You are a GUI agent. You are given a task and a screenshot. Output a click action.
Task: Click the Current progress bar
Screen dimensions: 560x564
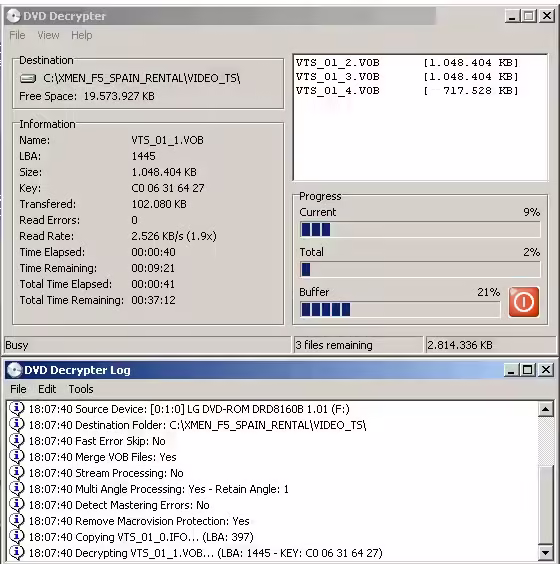coord(420,229)
